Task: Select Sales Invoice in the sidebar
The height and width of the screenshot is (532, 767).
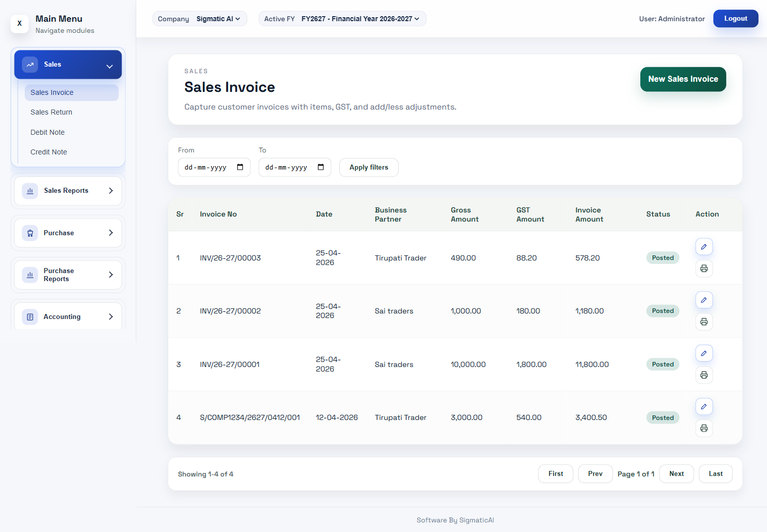Action: (x=72, y=92)
